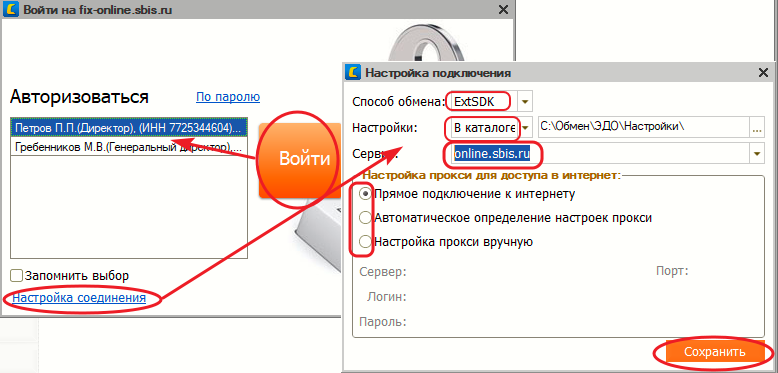
Task: Choose Настройка прокси вручную option
Action: (x=365, y=242)
